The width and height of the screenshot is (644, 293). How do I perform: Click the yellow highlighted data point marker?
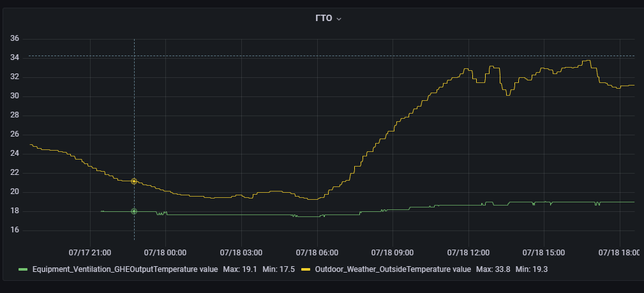pyautogui.click(x=134, y=181)
